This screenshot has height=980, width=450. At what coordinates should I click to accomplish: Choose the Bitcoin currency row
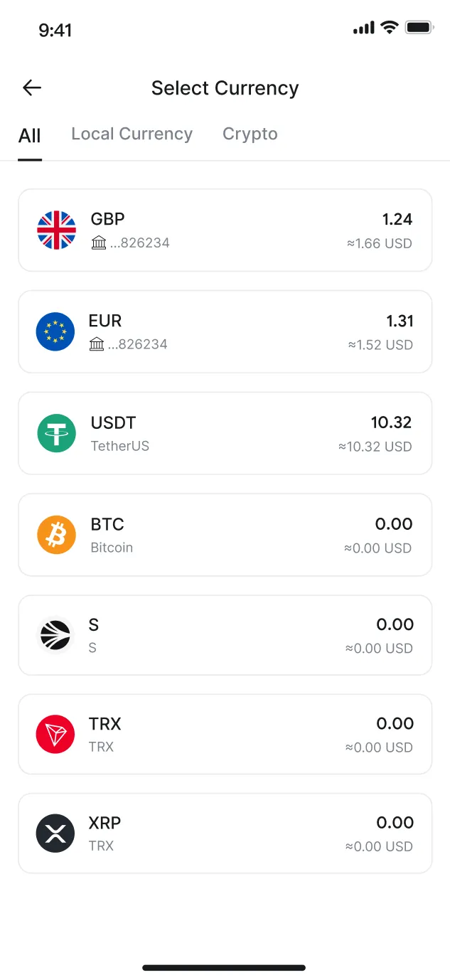pyautogui.click(x=225, y=534)
